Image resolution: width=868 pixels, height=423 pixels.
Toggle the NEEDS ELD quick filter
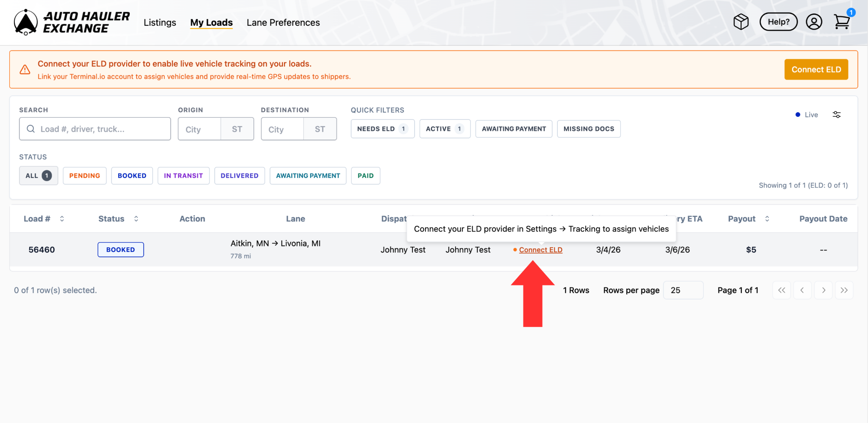point(382,129)
